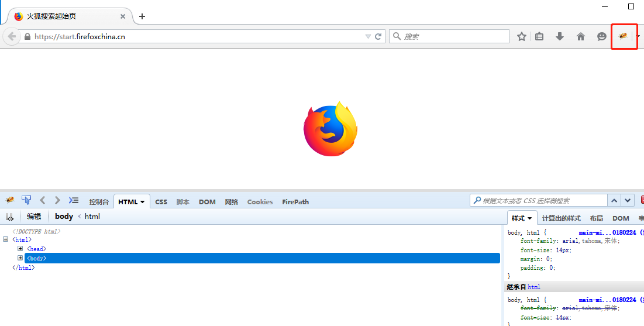Expand the <body> node
Screen dimensions: 644x326
tap(20, 258)
